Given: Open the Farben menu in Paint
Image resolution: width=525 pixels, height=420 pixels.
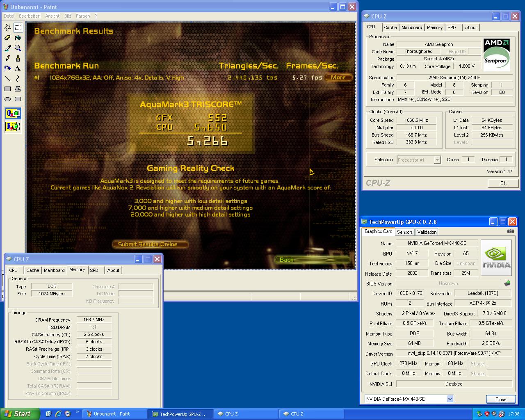Looking at the screenshot, I should click(83, 16).
